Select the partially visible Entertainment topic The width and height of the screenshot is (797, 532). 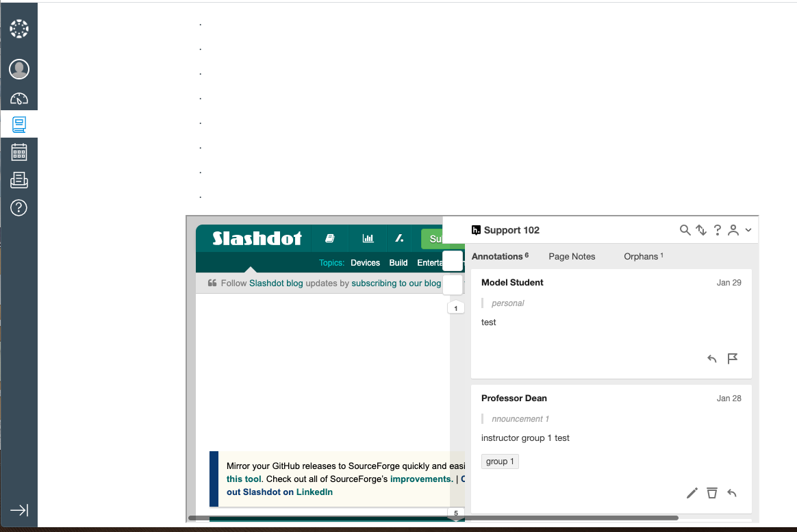tap(429, 263)
